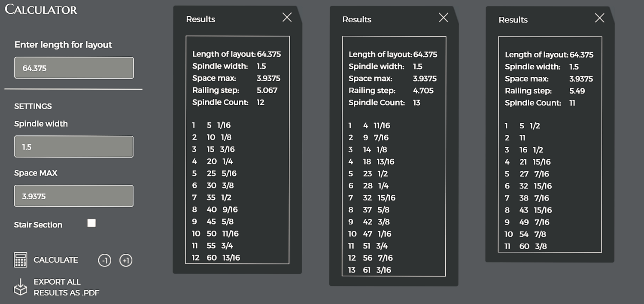Click Railing step 4.705 value
The width and height of the screenshot is (644, 304).
[423, 91]
